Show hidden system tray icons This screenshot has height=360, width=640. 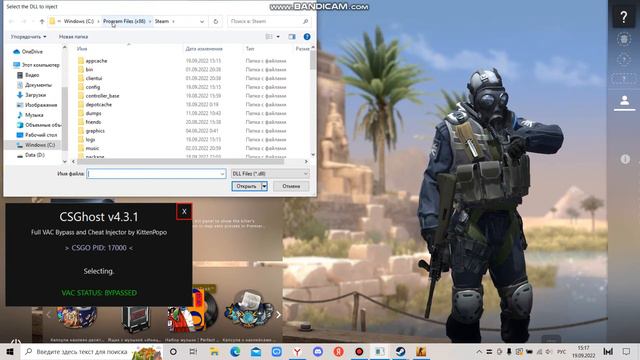pos(479,351)
